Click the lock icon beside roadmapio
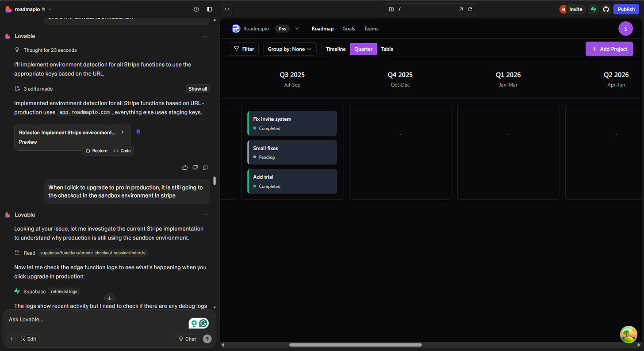This screenshot has height=351, width=644. click(43, 9)
